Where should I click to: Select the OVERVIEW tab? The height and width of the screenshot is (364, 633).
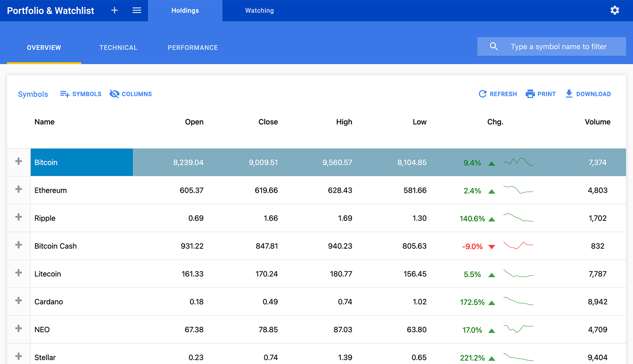coord(44,48)
